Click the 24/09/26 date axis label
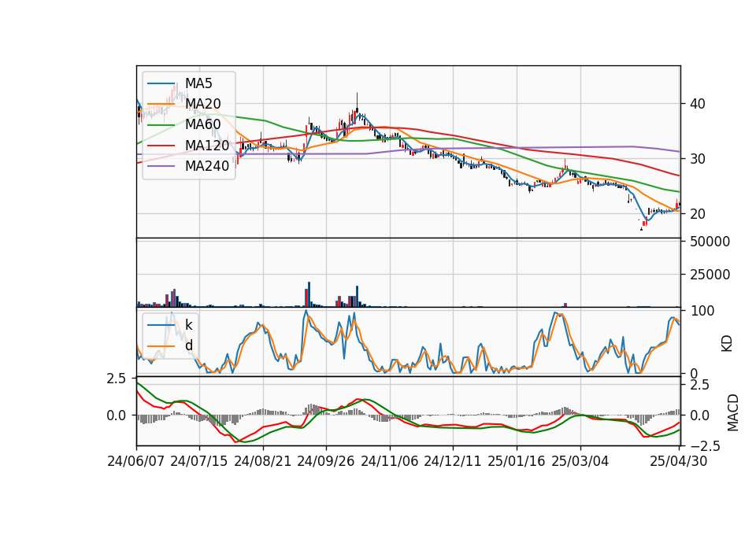Screen dimensions: 756x543 pos(326,461)
